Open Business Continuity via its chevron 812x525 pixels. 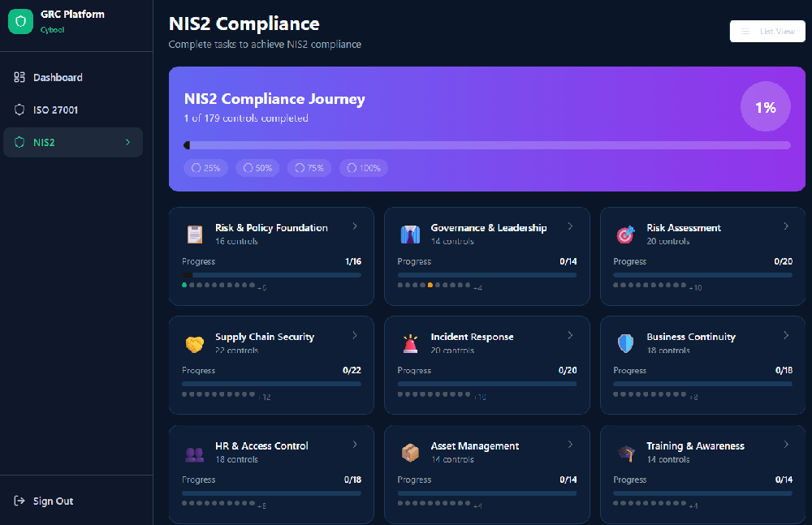pyautogui.click(x=786, y=335)
